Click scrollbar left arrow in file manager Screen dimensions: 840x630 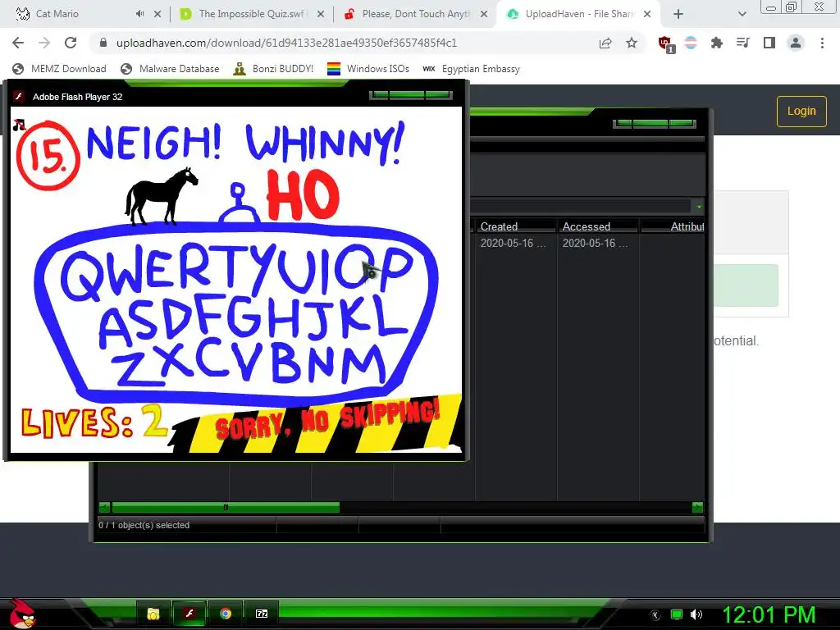[104, 507]
